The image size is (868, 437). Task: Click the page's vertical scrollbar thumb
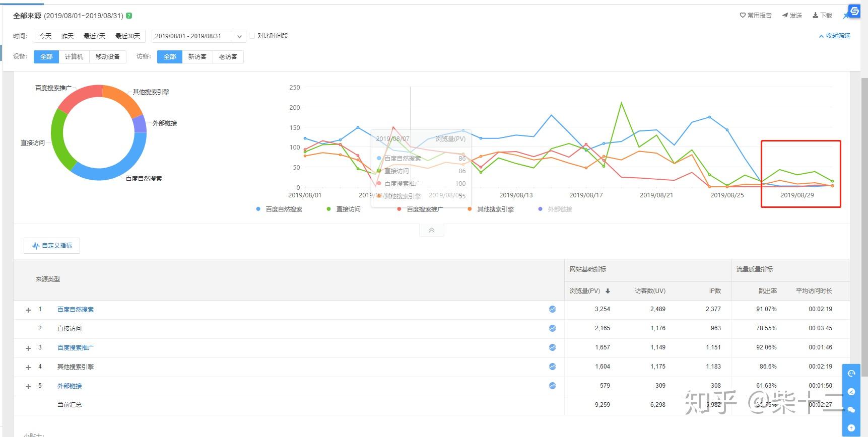[x=864, y=227]
